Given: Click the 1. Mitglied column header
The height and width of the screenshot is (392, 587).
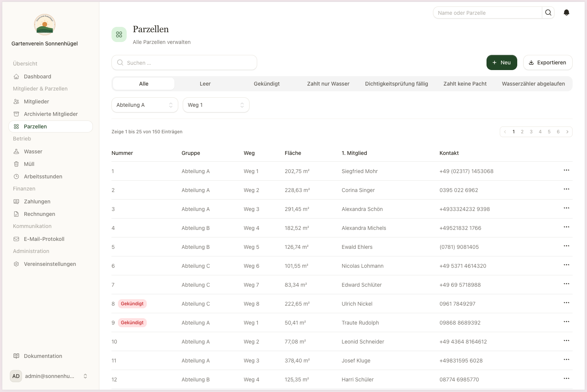Looking at the screenshot, I should tap(354, 153).
